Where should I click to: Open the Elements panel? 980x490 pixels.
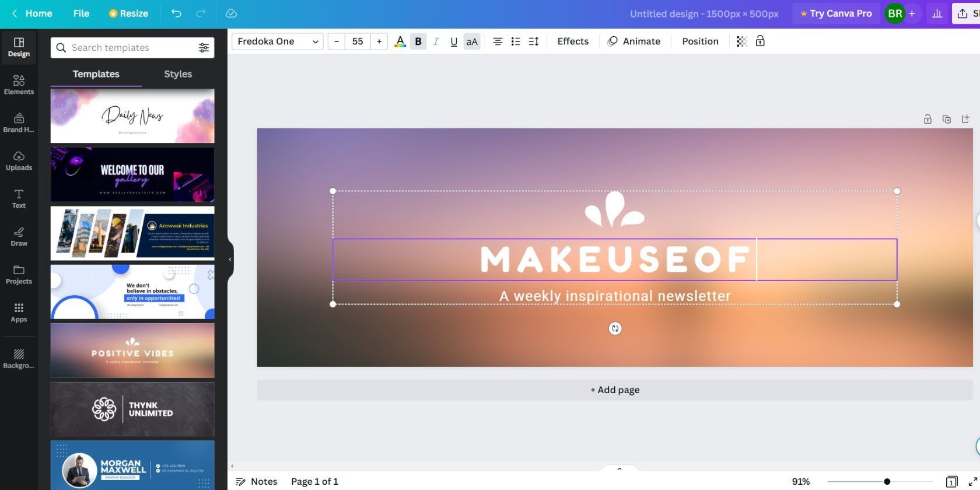click(19, 85)
